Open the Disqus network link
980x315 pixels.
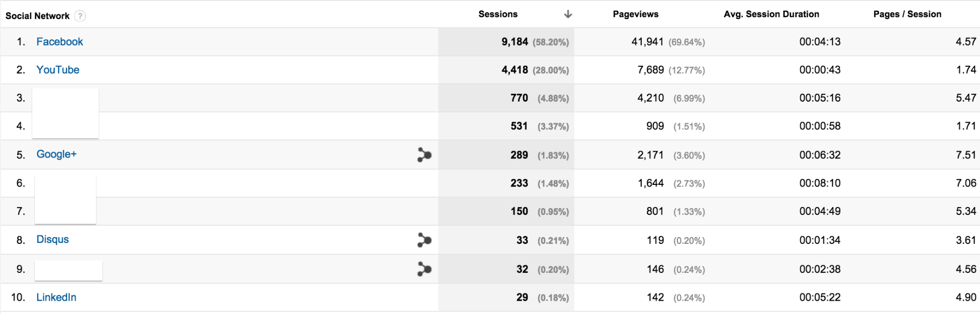tap(52, 239)
